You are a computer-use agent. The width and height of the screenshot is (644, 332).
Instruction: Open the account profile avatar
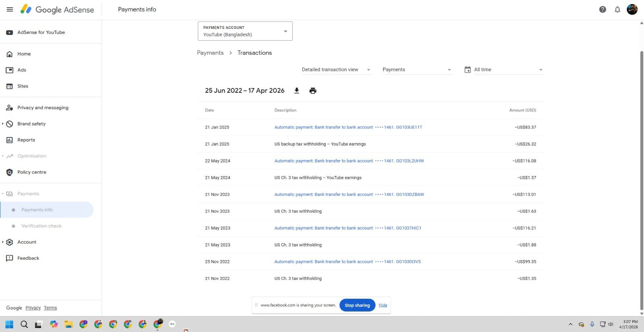pos(632,9)
